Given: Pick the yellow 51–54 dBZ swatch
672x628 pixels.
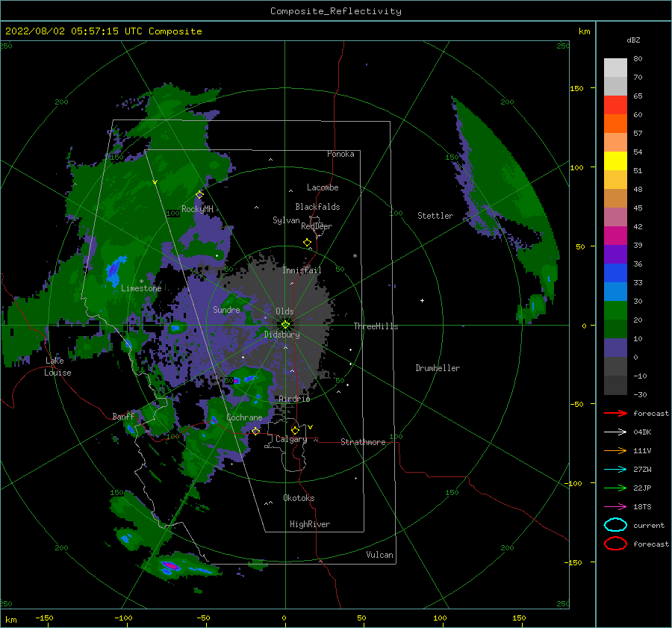Looking at the screenshot, I should tap(615, 161).
